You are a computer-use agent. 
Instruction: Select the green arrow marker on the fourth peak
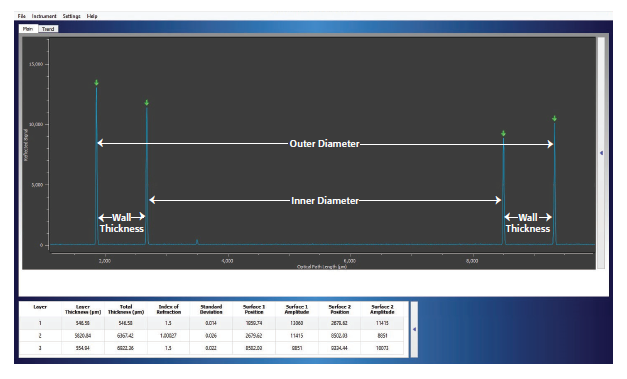(554, 118)
